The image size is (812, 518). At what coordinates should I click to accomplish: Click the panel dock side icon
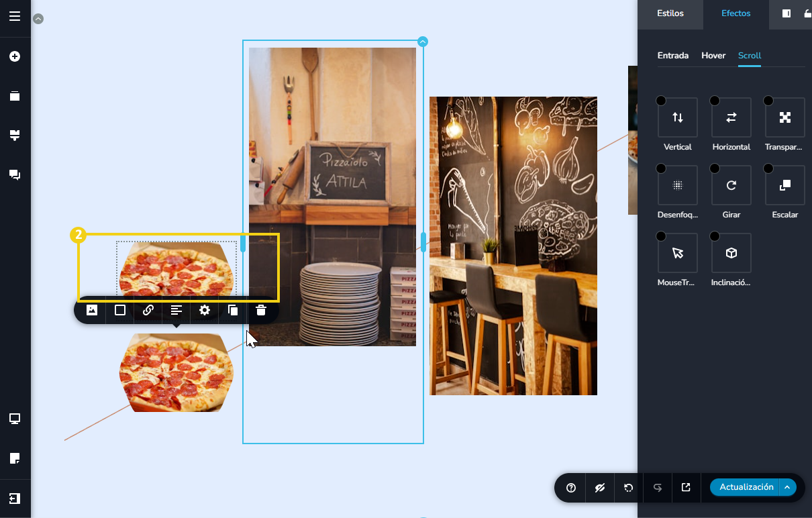click(786, 13)
